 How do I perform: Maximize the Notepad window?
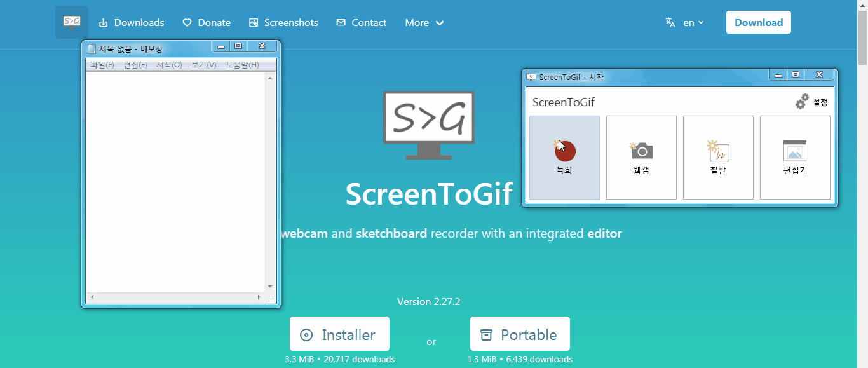[238, 46]
